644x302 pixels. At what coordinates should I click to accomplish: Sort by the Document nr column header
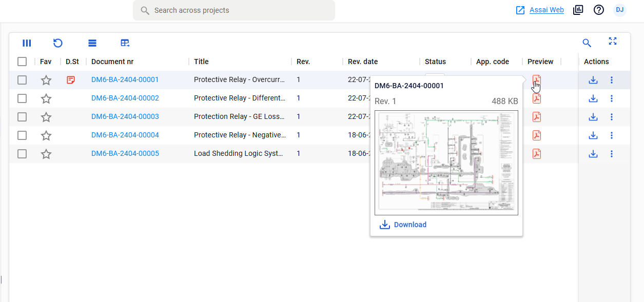pos(112,62)
